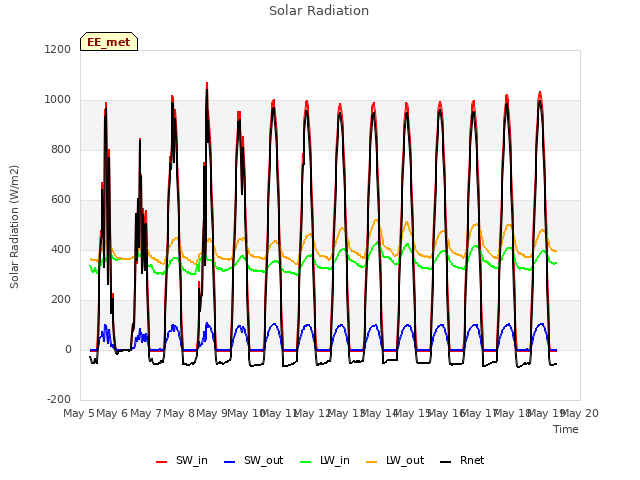This screenshot has height=480, width=640.
Task: Click the May 7 x-axis tick label
Action: click(x=146, y=413)
